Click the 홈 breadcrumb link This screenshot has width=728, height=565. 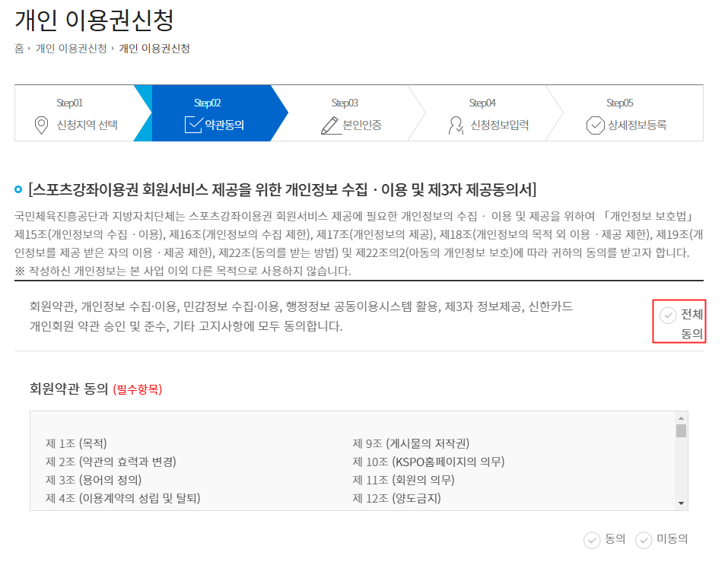17,47
